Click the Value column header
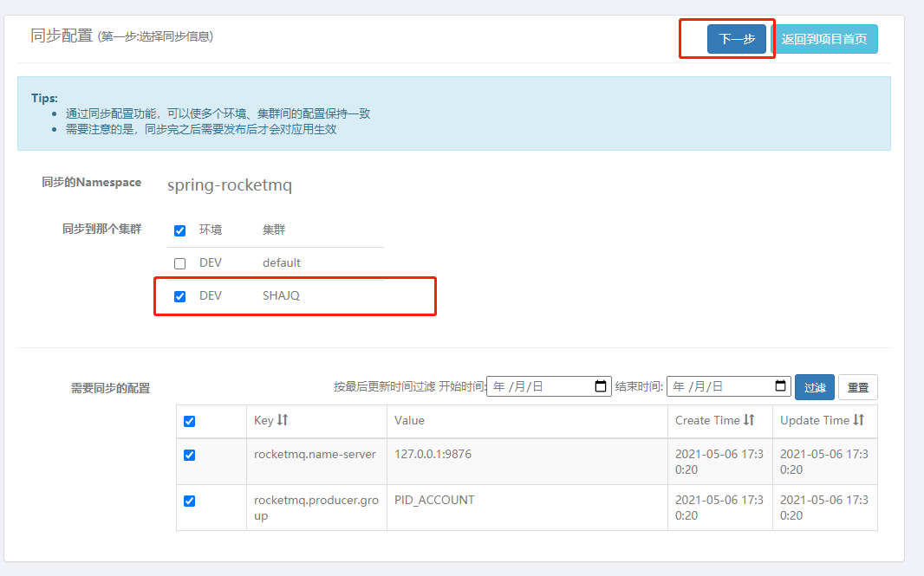 (x=409, y=420)
